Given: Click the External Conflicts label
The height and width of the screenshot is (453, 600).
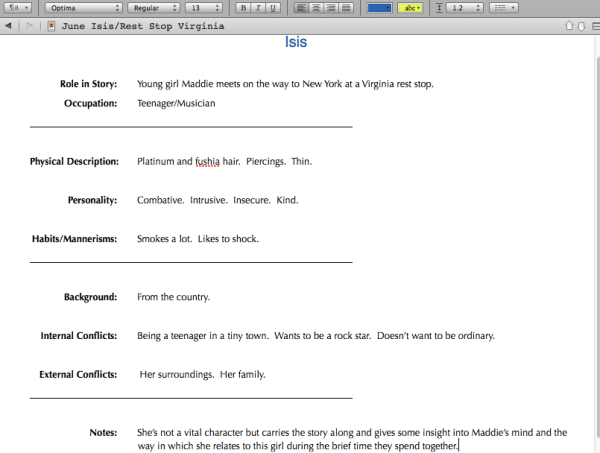Looking at the screenshot, I should pyautogui.click(x=78, y=374).
